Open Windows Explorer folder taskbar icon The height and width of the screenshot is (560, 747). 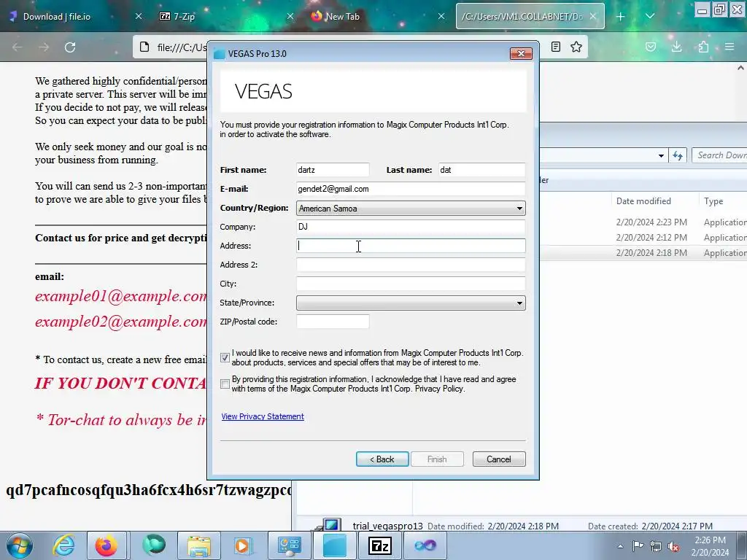point(198,545)
